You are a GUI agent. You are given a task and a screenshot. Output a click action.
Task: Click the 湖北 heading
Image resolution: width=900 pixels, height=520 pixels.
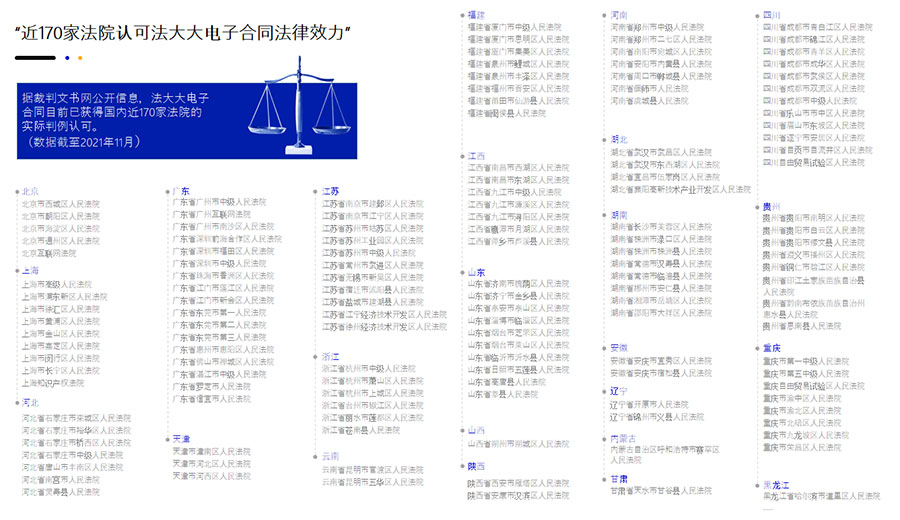[619, 139]
